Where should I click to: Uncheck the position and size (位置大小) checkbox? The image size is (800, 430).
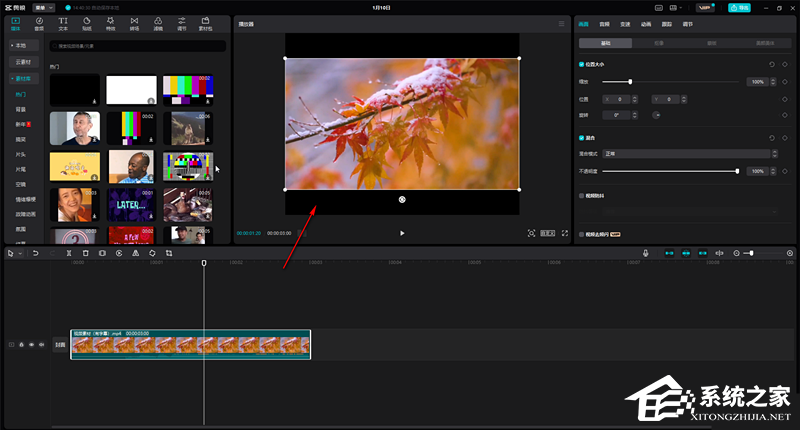581,64
